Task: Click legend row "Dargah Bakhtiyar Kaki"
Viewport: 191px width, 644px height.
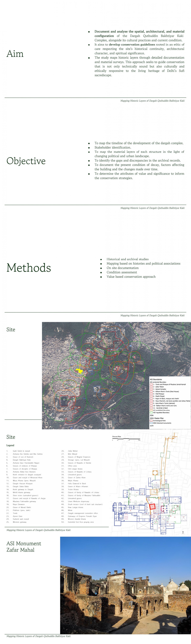Action: click(x=22, y=460)
